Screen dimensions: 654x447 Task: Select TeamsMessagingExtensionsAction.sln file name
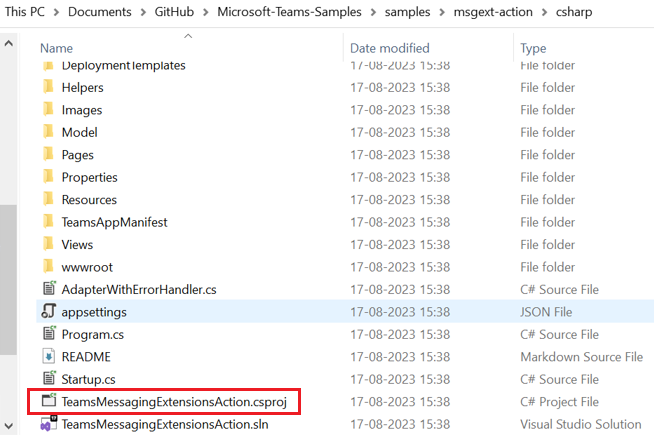tap(165, 424)
